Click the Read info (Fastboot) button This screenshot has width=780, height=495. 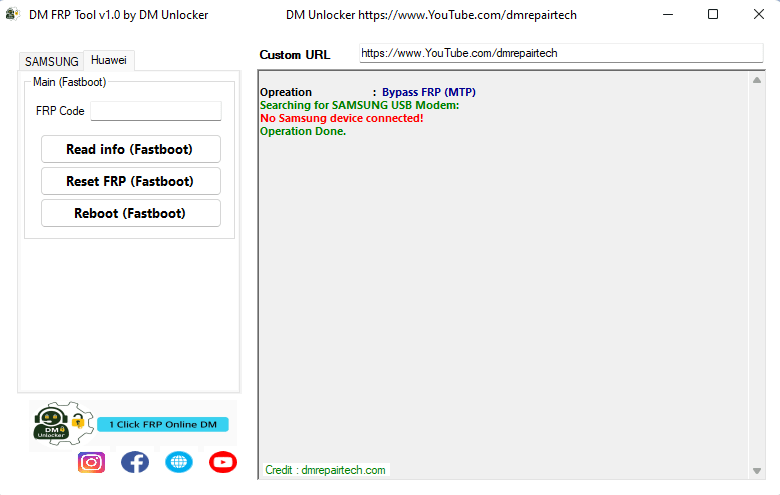pyautogui.click(x=130, y=149)
